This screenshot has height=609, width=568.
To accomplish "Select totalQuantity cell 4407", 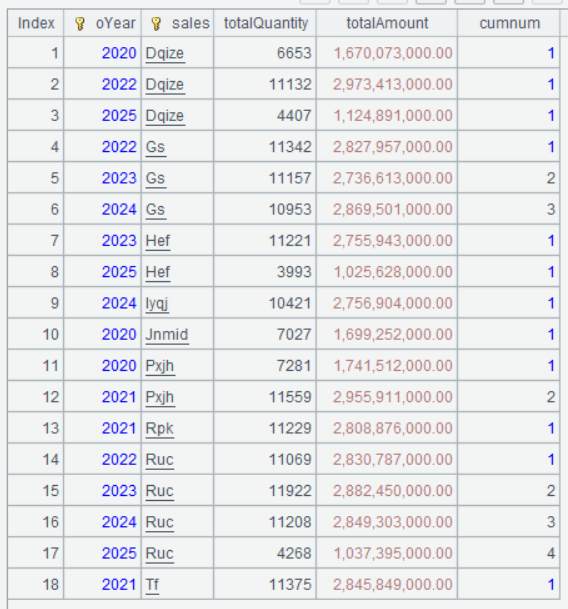I will pos(265,116).
